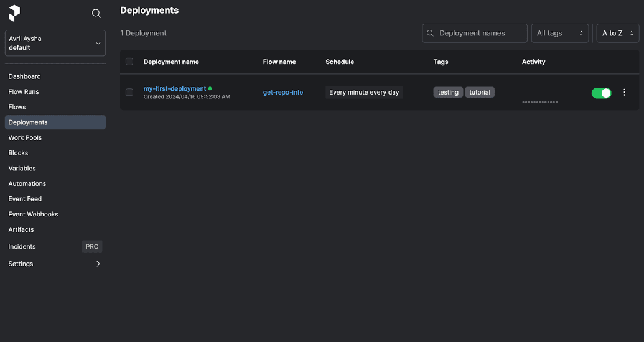Screen dimensions: 644x342
Task: Open the sidebar search magnifier icon
Action: [96, 14]
